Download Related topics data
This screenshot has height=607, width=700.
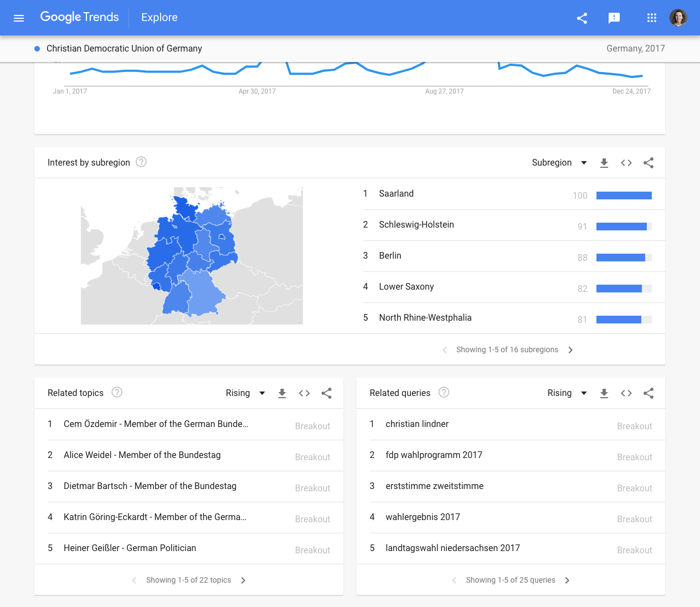[282, 393]
